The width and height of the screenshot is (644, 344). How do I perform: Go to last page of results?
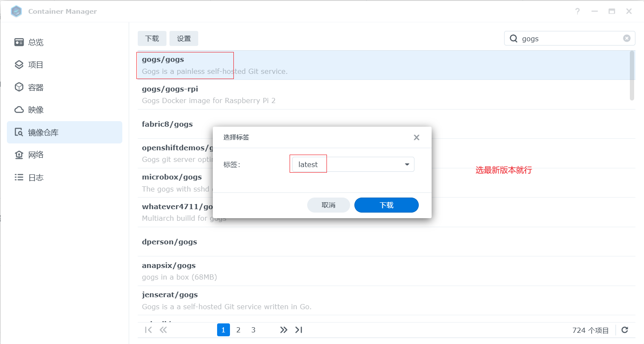[299, 330]
